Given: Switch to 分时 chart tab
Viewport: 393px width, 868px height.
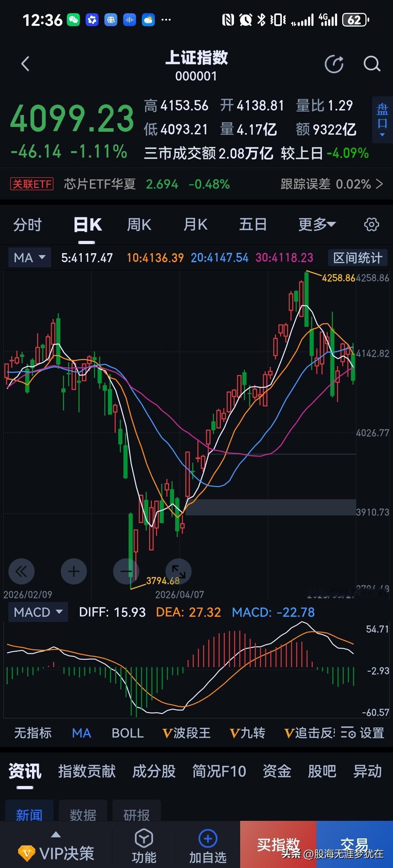Looking at the screenshot, I should click(28, 224).
